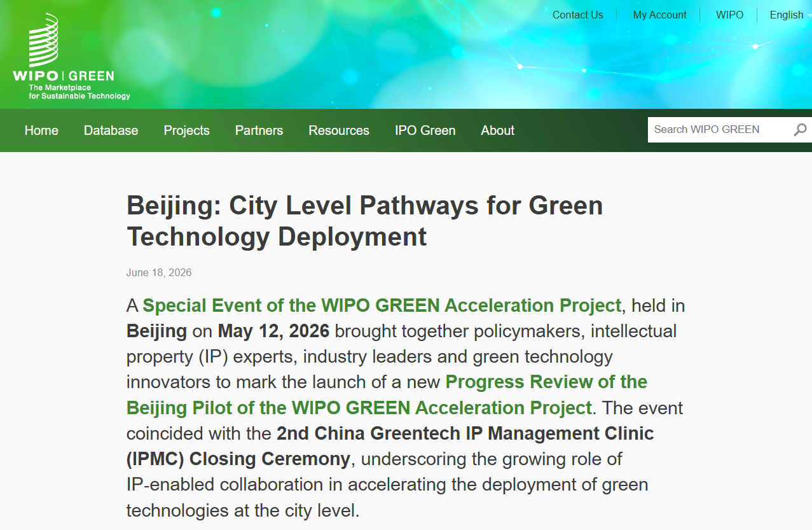Open the IPO Green menu item
The image size is (812, 530).
(425, 130)
